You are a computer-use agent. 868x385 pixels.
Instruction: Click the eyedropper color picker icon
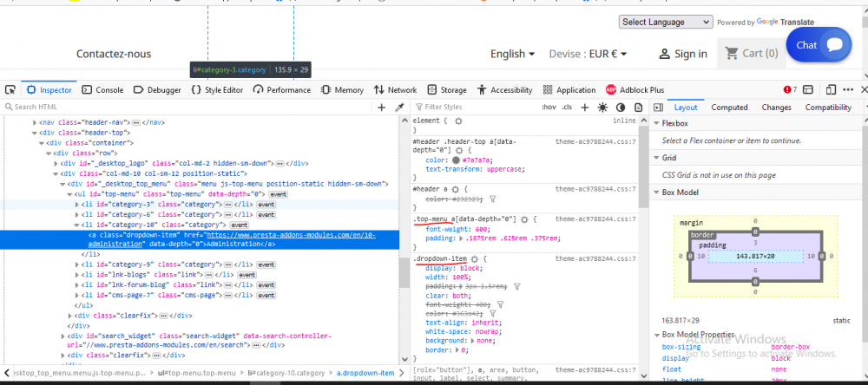[x=400, y=107]
